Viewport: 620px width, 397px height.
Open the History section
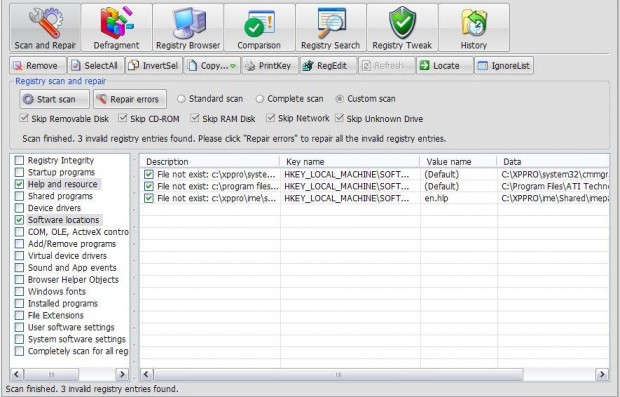[474, 28]
